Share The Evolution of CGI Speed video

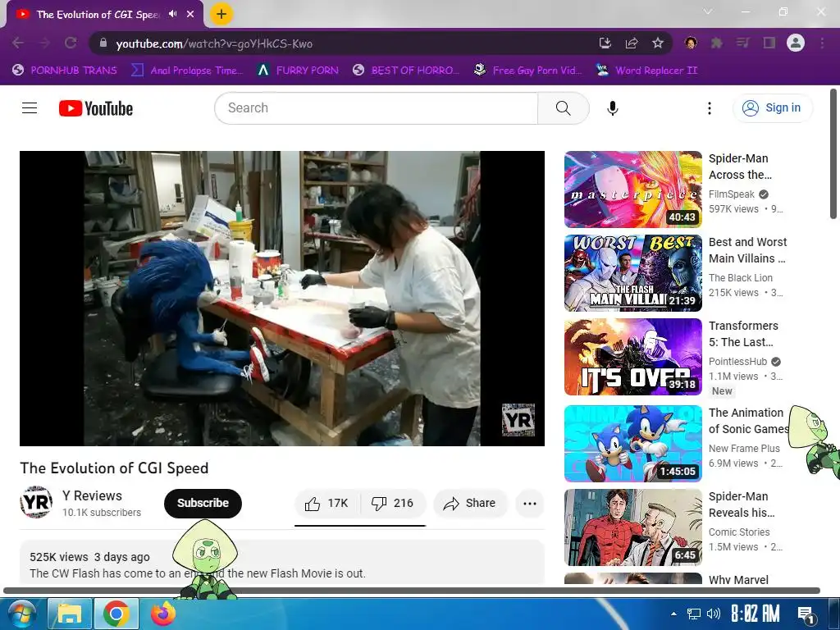tap(470, 504)
